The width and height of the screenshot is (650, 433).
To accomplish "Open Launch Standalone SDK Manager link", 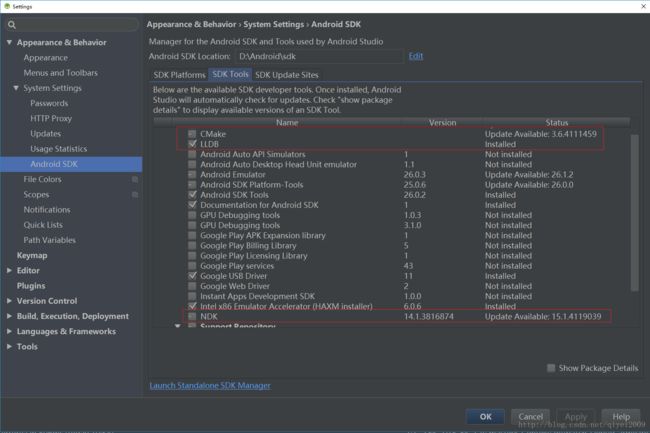I will (x=210, y=386).
